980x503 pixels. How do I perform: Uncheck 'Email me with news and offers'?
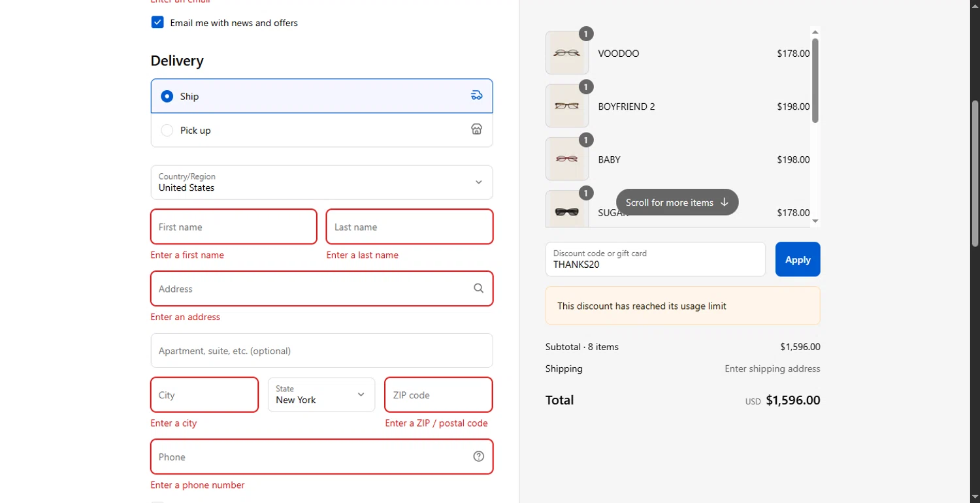(157, 23)
